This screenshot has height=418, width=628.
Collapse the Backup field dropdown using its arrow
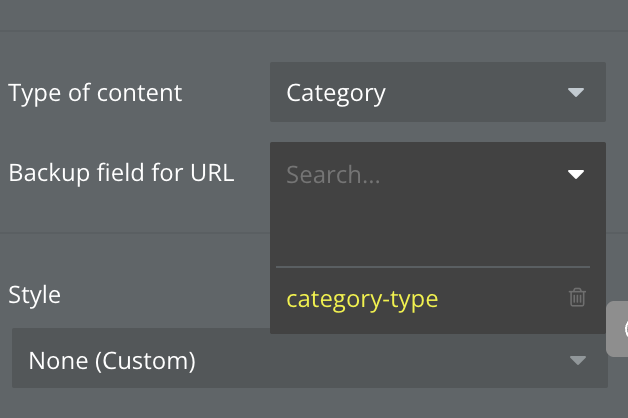coord(576,175)
